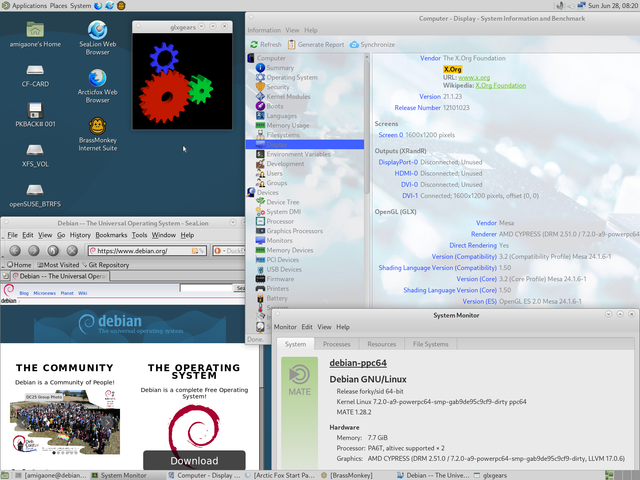Launch BrassMonkey Internet Suite desktop icon
Viewport: 640px width, 480px height.
[98, 134]
